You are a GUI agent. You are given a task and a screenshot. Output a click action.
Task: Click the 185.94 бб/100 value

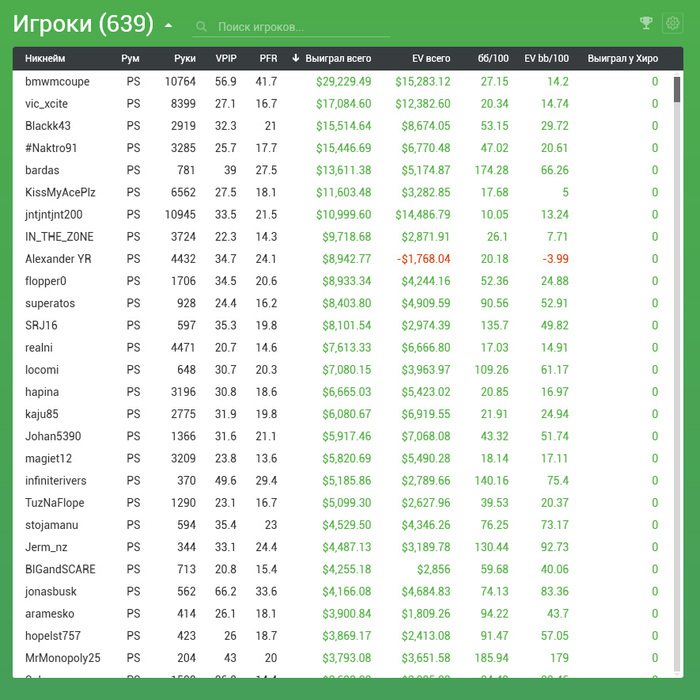click(491, 658)
